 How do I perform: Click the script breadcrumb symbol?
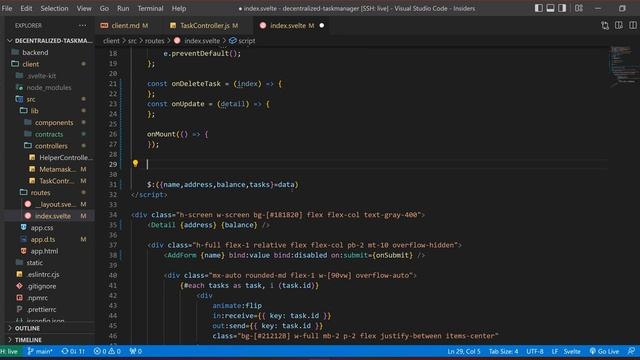tap(242, 41)
